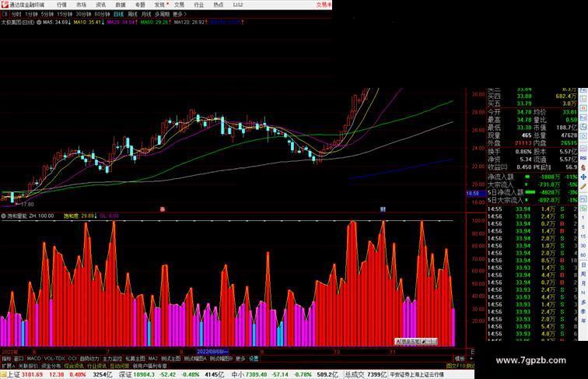Click 设置 in the bottom indicator bar
The image size is (588, 379).
pyautogui.click(x=254, y=359)
